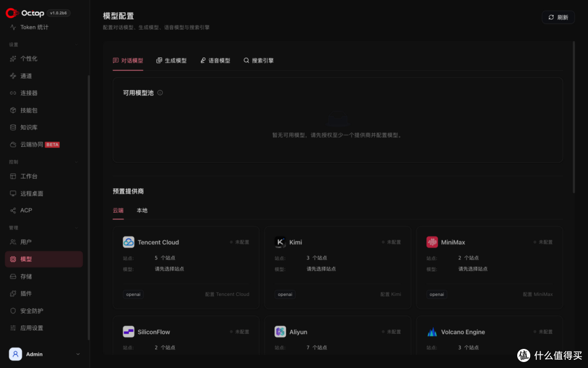Click the 配置 Kimi link

391,294
